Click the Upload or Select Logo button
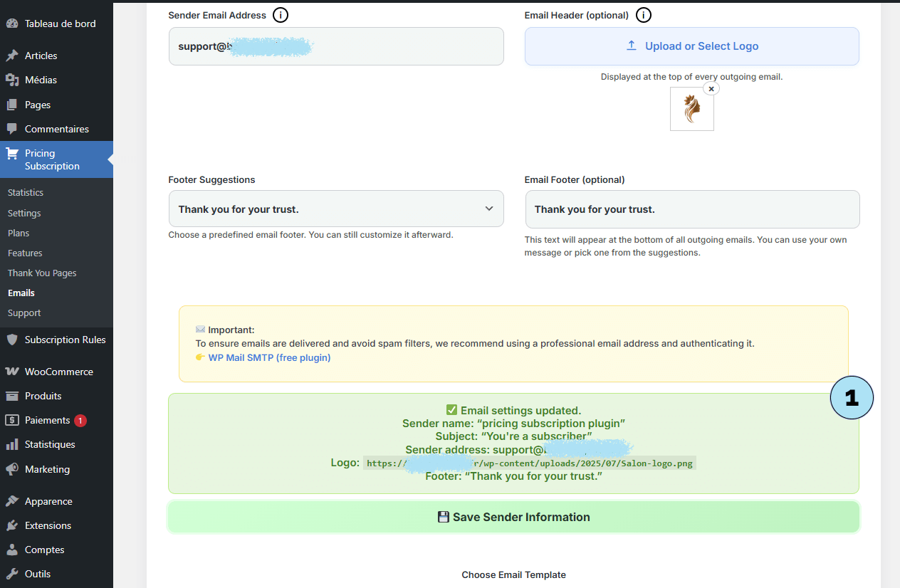Image resolution: width=900 pixels, height=588 pixels. pos(691,46)
